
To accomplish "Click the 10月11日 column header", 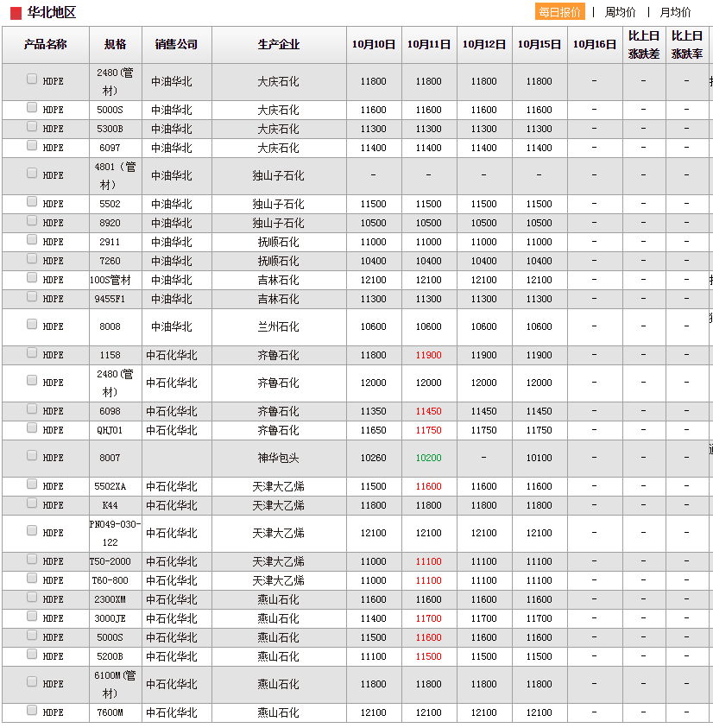I will pos(429,45).
